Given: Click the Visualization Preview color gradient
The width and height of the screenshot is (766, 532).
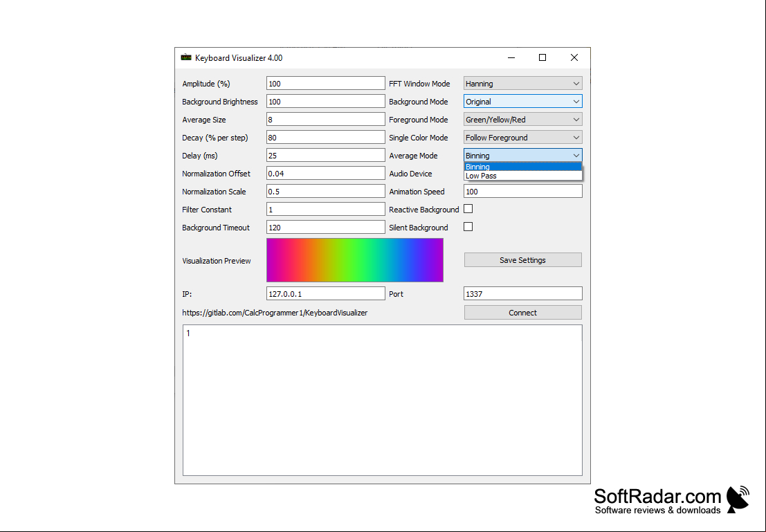Looking at the screenshot, I should 355,260.
